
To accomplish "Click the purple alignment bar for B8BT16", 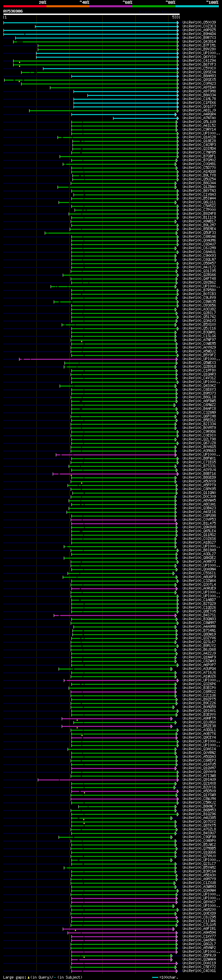I will 116,474.
